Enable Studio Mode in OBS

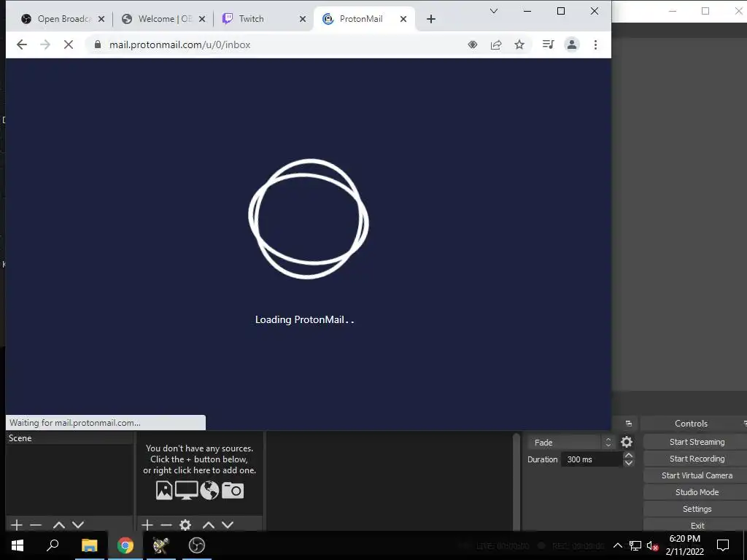(x=697, y=492)
